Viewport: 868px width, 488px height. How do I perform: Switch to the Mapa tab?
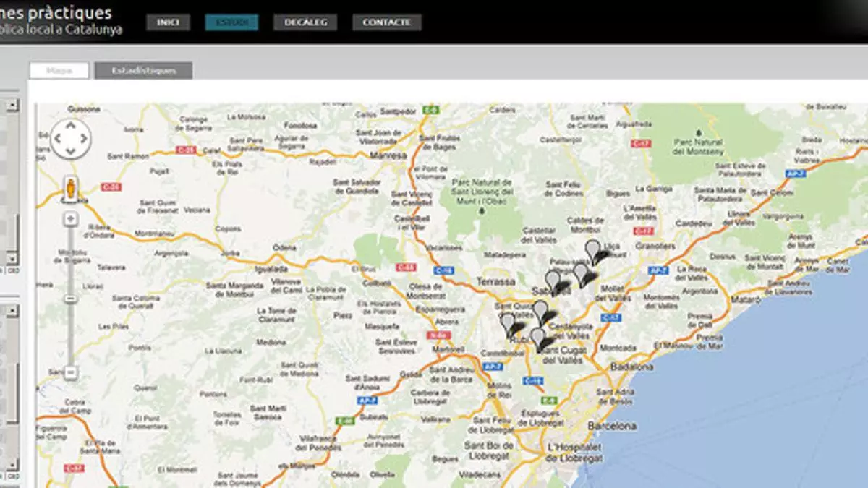[59, 71]
